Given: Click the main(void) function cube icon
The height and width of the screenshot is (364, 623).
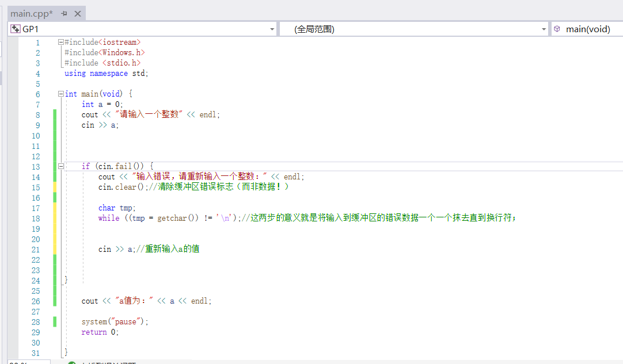Looking at the screenshot, I should pyautogui.click(x=557, y=29).
